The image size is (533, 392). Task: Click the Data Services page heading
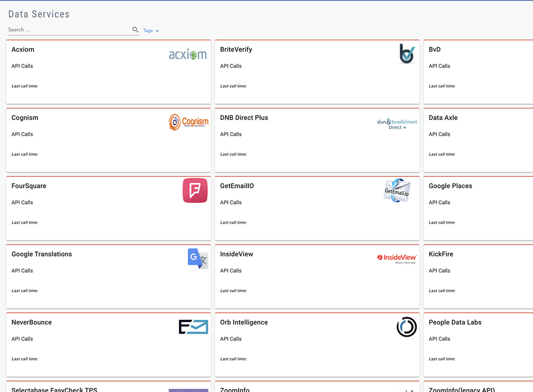39,14
